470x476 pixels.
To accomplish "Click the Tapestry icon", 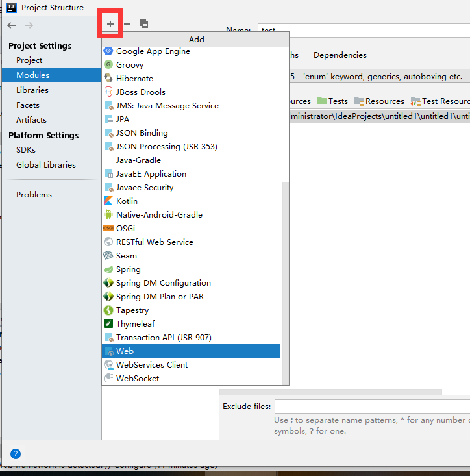I will 108,310.
